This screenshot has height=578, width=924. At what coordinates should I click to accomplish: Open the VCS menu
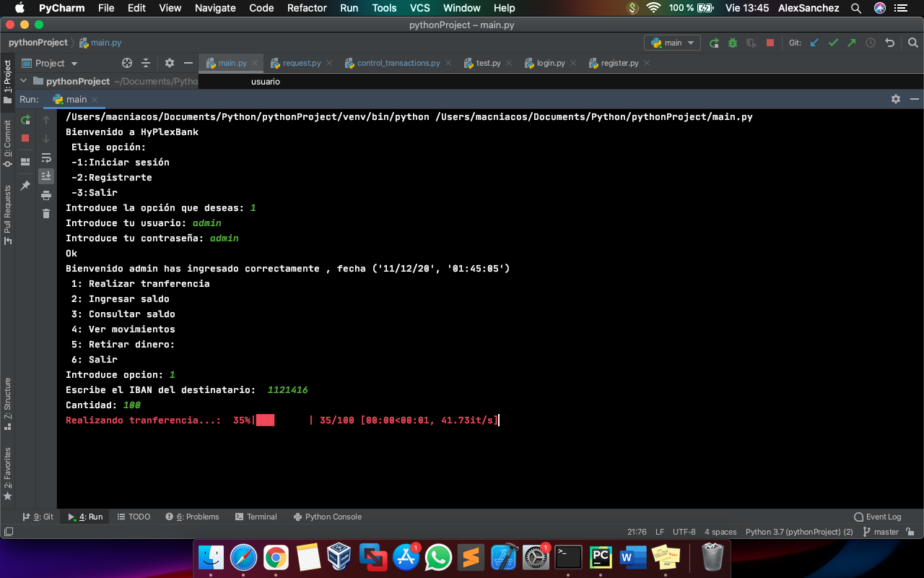coord(419,8)
